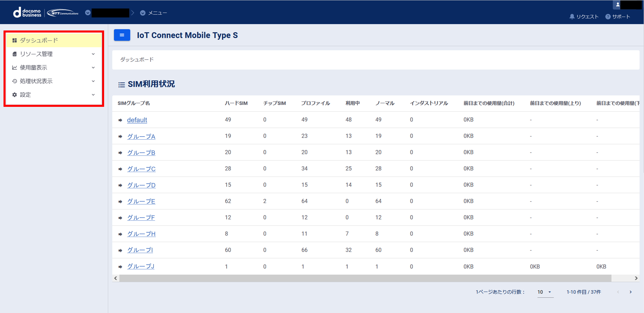Click the support question mark icon
The width and height of the screenshot is (644, 313).
(608, 17)
